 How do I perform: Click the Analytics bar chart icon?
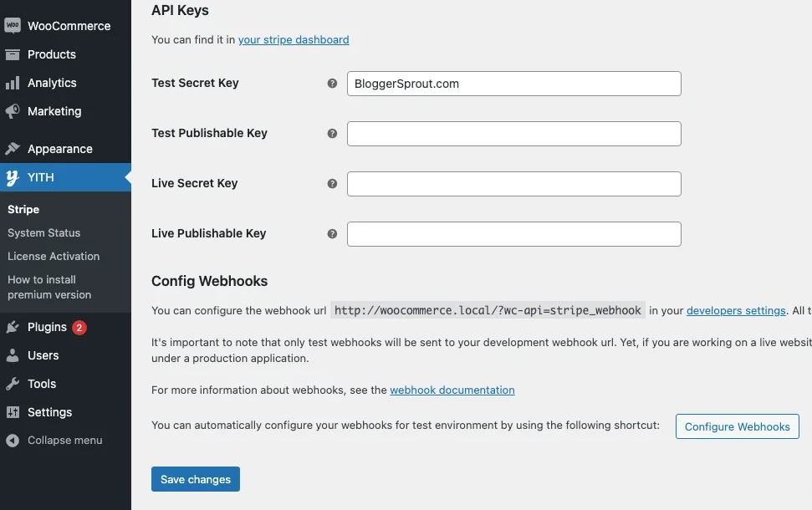(x=13, y=83)
